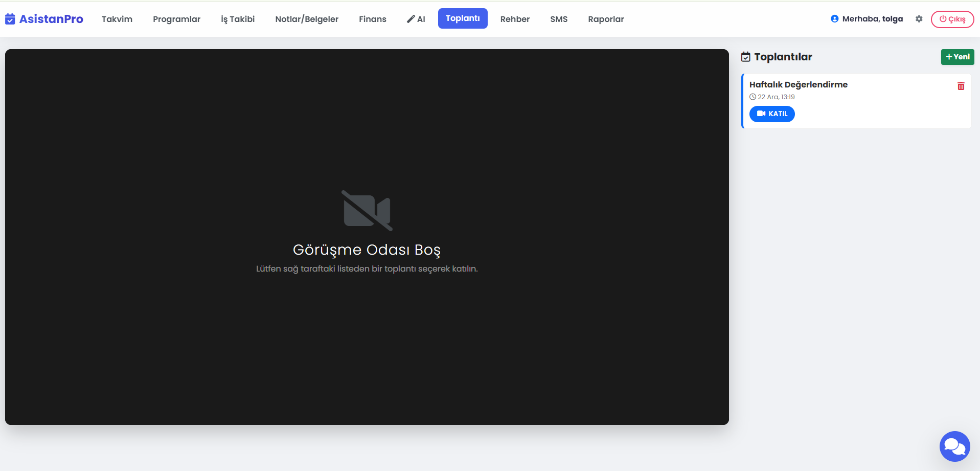980x471 pixels.
Task: Open the Rehber directory
Action: point(514,19)
